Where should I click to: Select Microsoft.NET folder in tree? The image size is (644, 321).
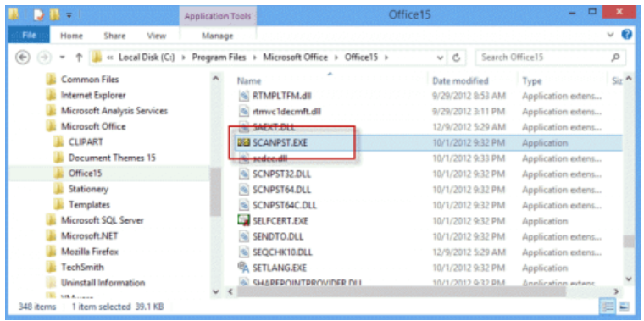point(89,236)
